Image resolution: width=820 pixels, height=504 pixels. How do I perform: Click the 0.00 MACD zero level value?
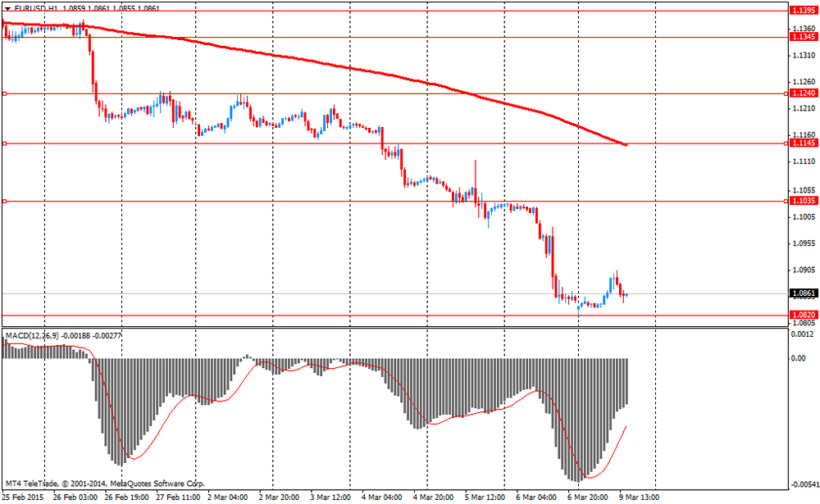799,359
